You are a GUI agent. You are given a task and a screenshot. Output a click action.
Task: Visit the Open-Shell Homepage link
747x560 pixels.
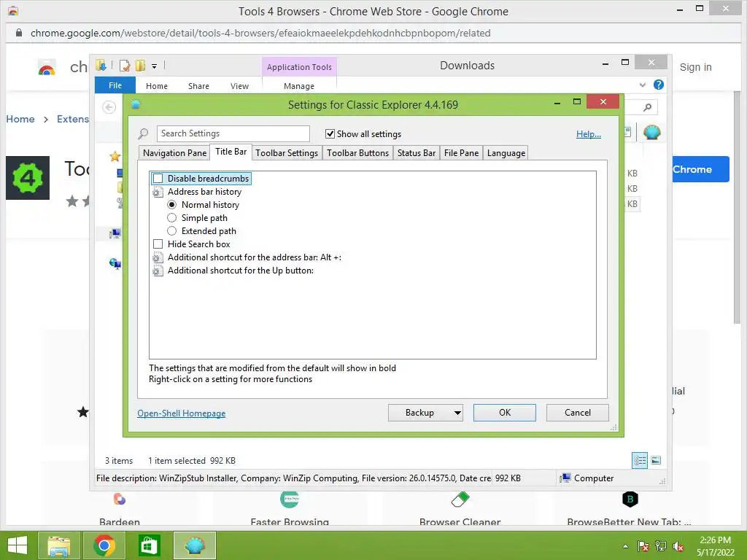pos(181,413)
